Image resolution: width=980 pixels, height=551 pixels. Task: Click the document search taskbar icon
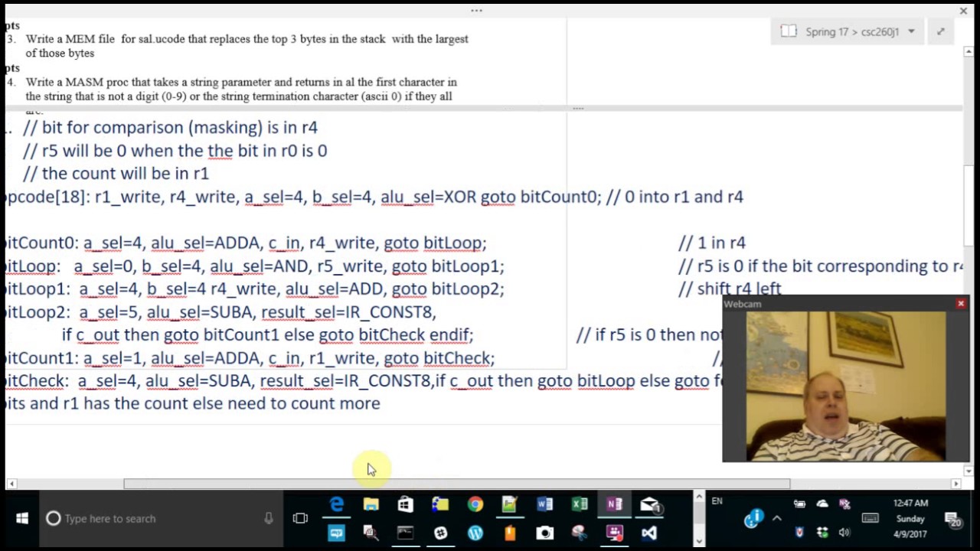coord(371,533)
